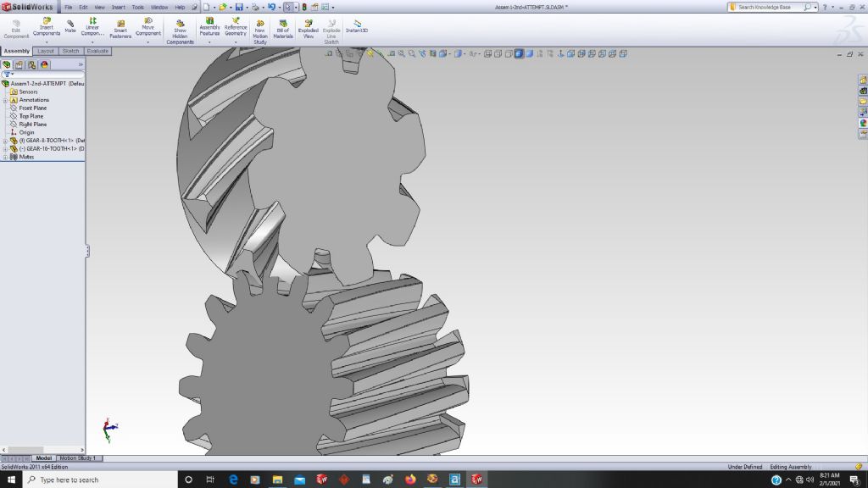Click Smart Fasteners
Viewport: 868px width, 488px height.
pos(120,30)
